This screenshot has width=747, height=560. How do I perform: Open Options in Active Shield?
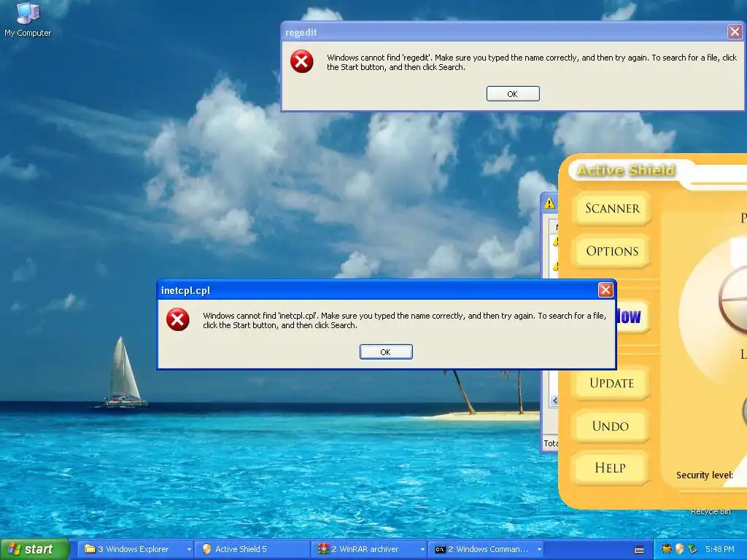pos(612,251)
